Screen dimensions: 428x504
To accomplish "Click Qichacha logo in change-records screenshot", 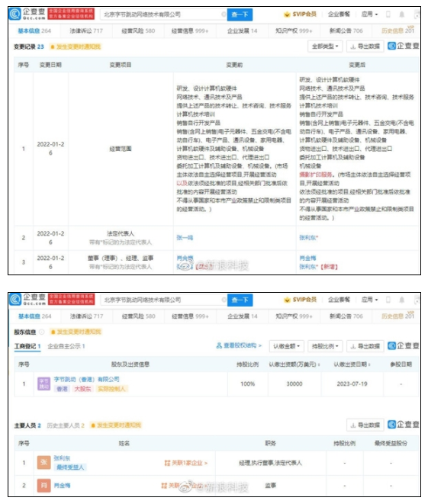I will coord(27,14).
